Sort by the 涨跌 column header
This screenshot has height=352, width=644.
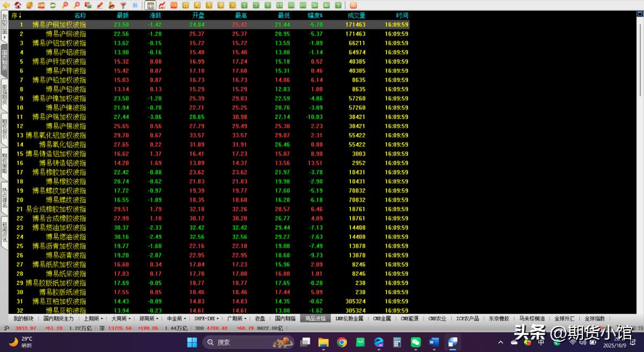155,16
